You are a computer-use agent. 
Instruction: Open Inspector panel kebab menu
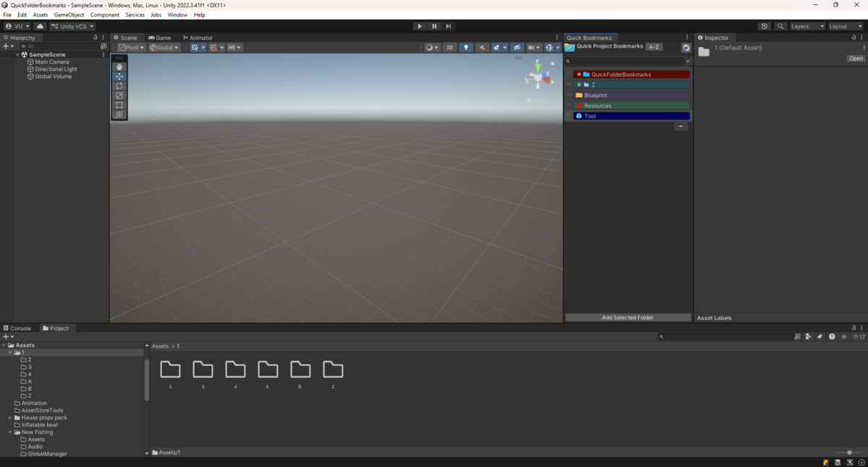click(x=862, y=38)
